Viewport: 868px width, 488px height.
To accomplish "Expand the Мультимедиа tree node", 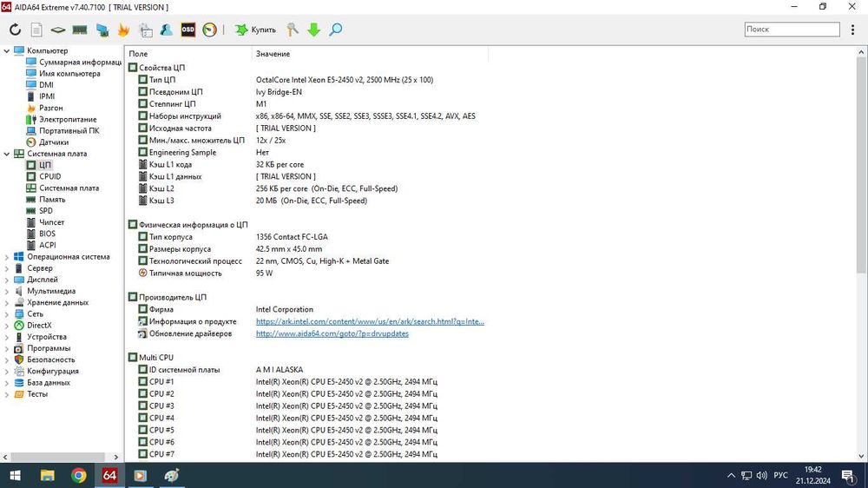I will (x=7, y=292).
